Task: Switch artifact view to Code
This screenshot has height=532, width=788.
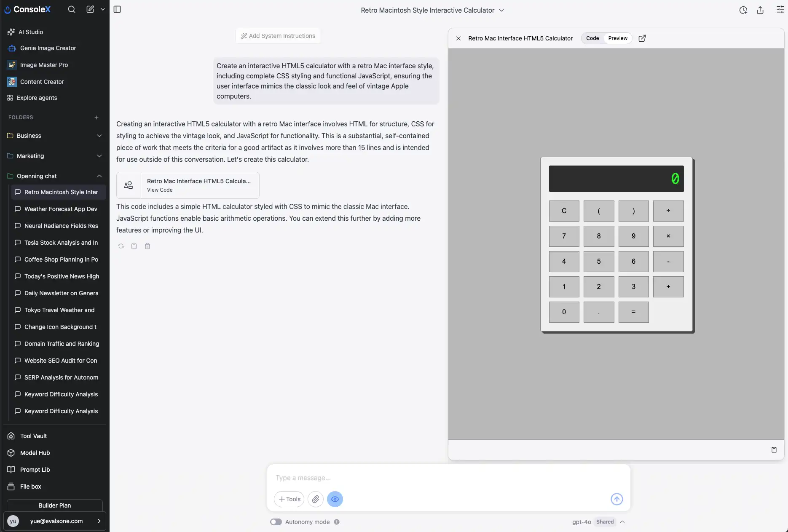Action: pyautogui.click(x=592, y=38)
